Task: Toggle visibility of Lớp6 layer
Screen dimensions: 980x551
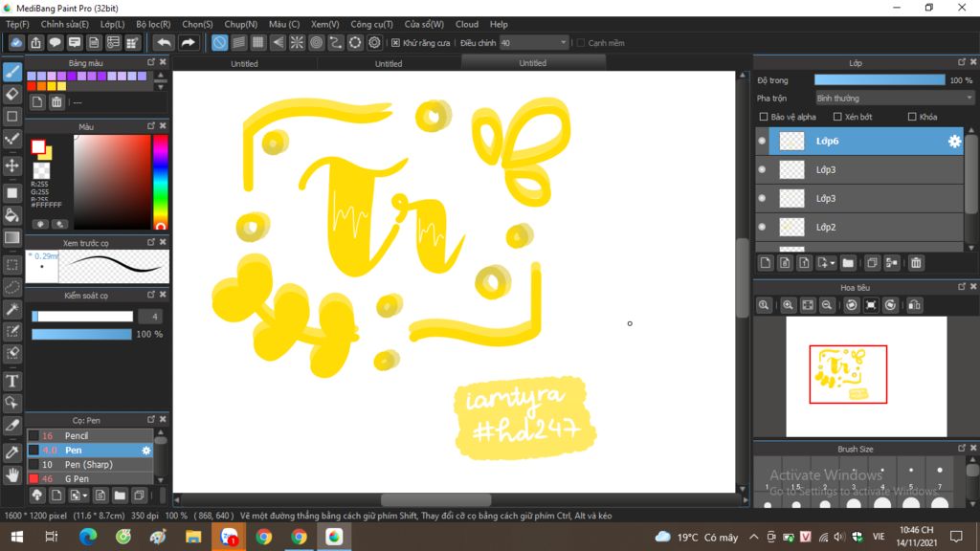Action: click(x=762, y=142)
